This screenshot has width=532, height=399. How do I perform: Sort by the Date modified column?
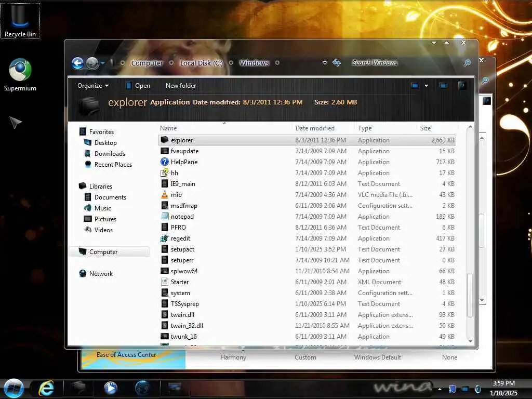323,128
